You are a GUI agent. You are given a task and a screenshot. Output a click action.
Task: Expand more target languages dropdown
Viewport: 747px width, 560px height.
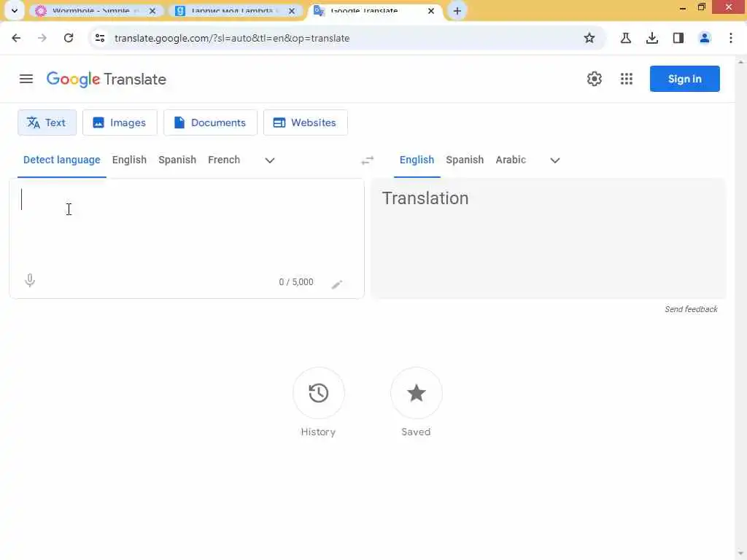(555, 160)
